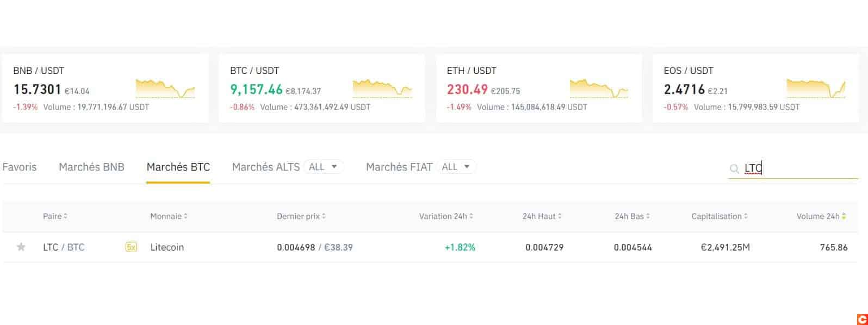The width and height of the screenshot is (868, 325).
Task: Expand the Marchés FIAT ALL dropdown
Action: point(456,167)
